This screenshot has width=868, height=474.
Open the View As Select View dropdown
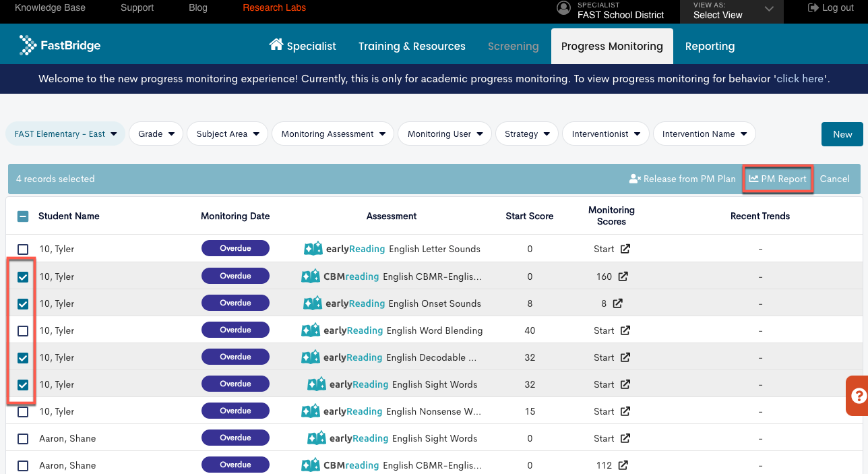[x=732, y=11]
